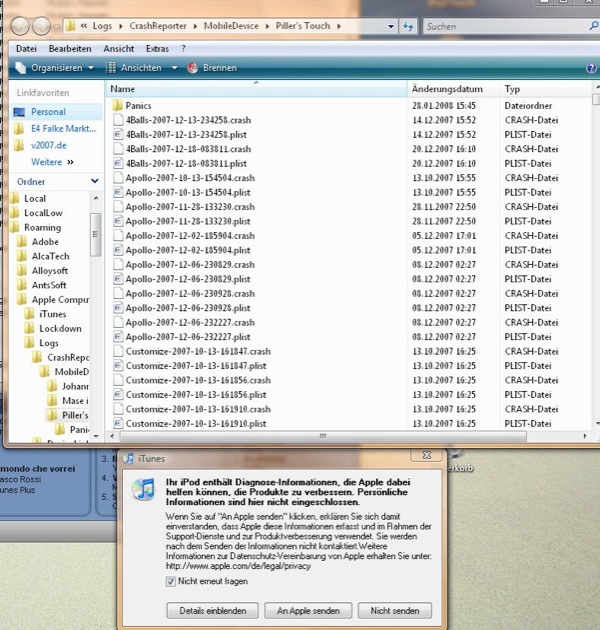600x630 pixels.
Task: Click the horizontal scrollbar of file list
Action: [323, 436]
